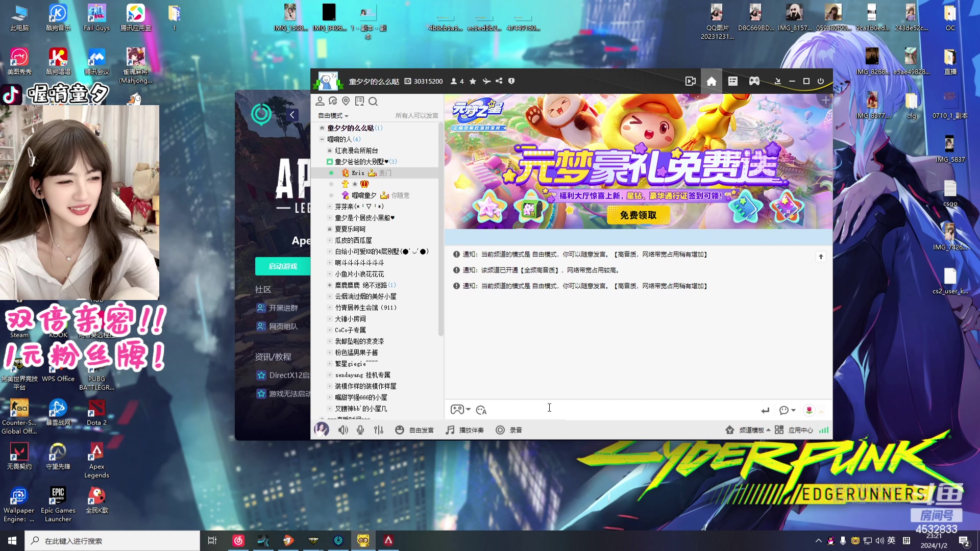980x551 pixels.
Task: Open Task View on the taskbar
Action: (x=212, y=541)
